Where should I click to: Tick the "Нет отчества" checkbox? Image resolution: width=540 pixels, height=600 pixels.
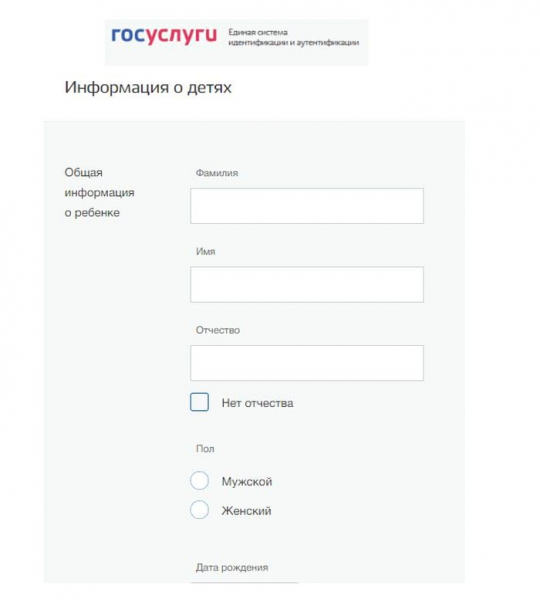click(199, 402)
